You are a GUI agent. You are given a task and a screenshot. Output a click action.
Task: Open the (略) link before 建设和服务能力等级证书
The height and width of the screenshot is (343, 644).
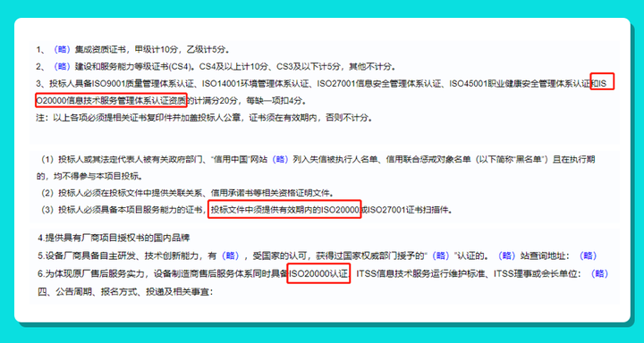63,66
